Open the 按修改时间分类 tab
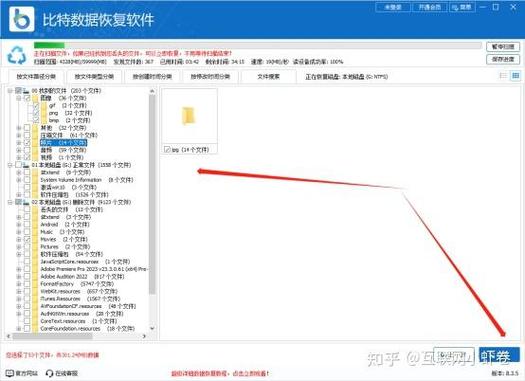This screenshot has width=525, height=381. pyautogui.click(x=210, y=76)
